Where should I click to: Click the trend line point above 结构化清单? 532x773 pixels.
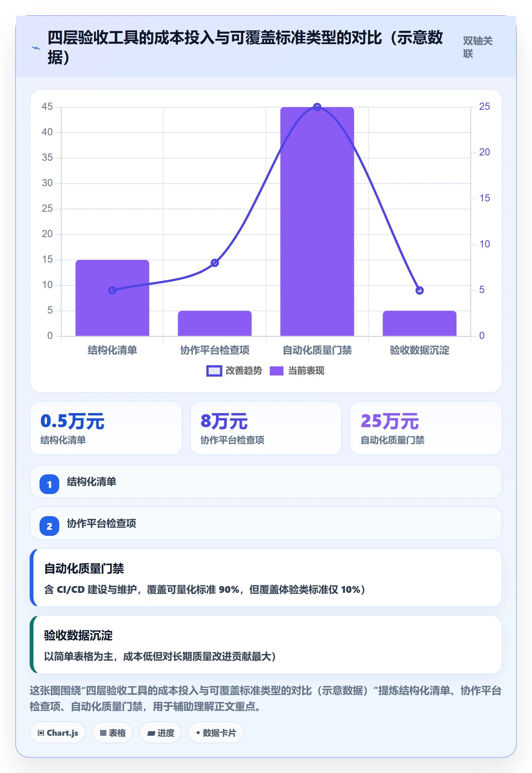click(112, 290)
